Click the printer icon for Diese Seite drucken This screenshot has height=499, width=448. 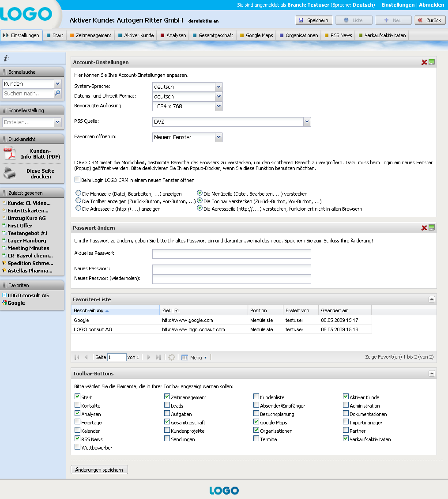(10, 173)
